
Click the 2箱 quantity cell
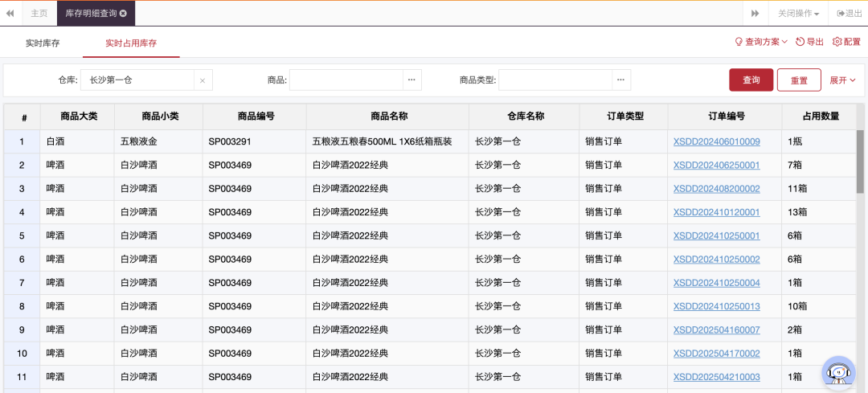[819, 330]
